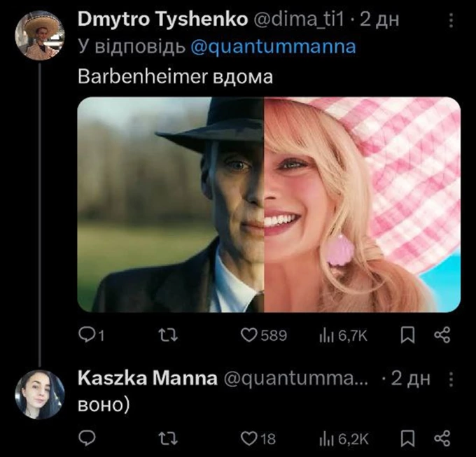
Task: Like the reply with 18 likes
Action: tap(250, 438)
